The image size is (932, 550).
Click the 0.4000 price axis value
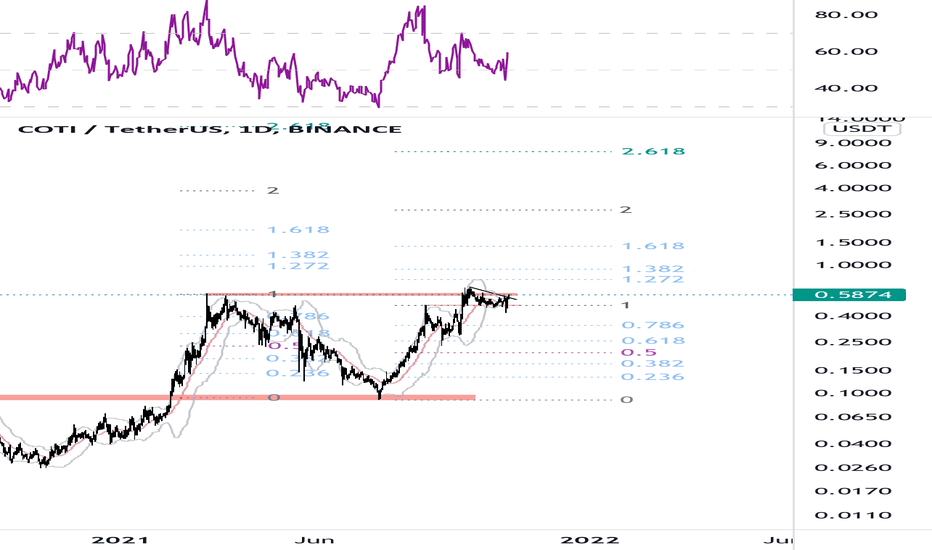coord(853,316)
